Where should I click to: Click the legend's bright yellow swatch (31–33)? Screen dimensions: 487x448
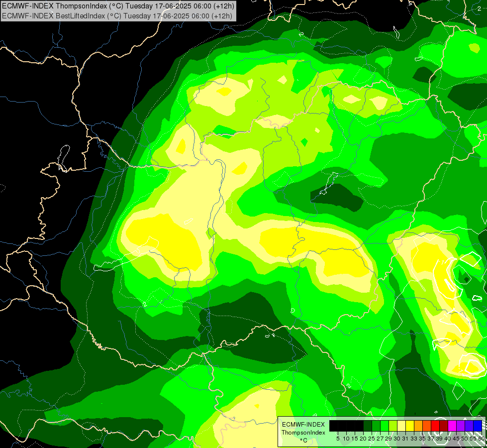tap(410, 426)
